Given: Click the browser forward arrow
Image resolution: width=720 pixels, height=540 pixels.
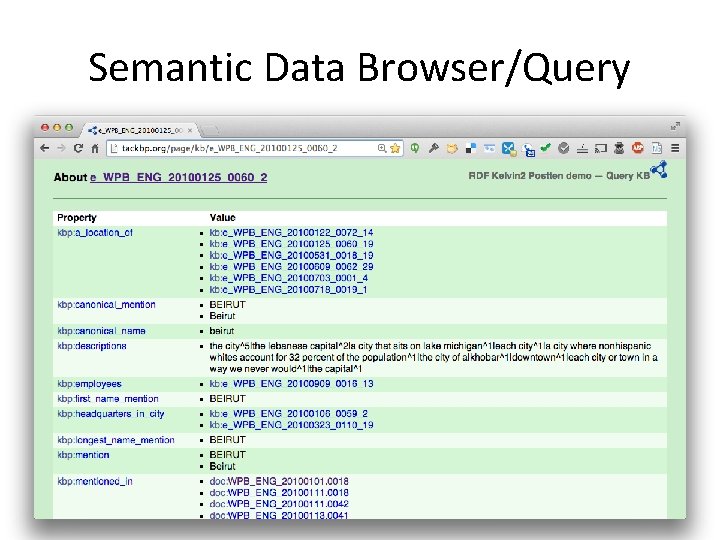Looking at the screenshot, I should point(61,148).
